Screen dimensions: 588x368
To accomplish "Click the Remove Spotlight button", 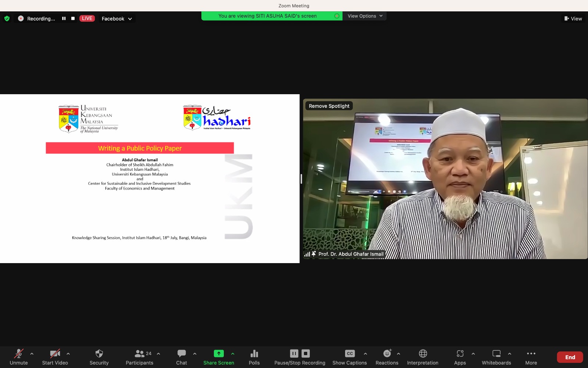I will [x=329, y=106].
